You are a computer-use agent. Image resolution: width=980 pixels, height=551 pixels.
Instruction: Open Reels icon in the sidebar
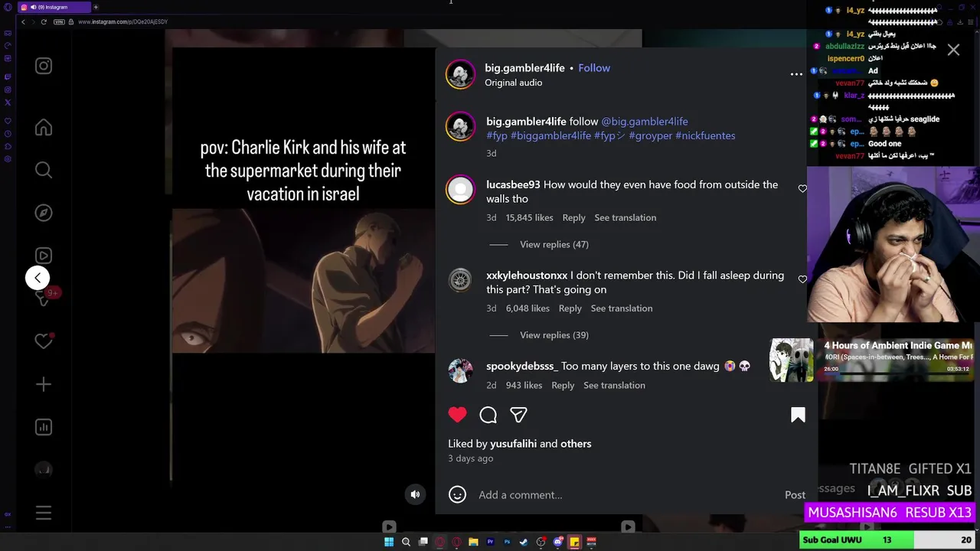coord(44,256)
